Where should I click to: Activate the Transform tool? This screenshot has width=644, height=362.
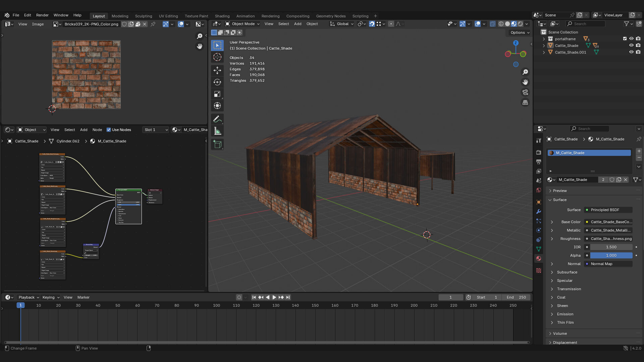217,106
